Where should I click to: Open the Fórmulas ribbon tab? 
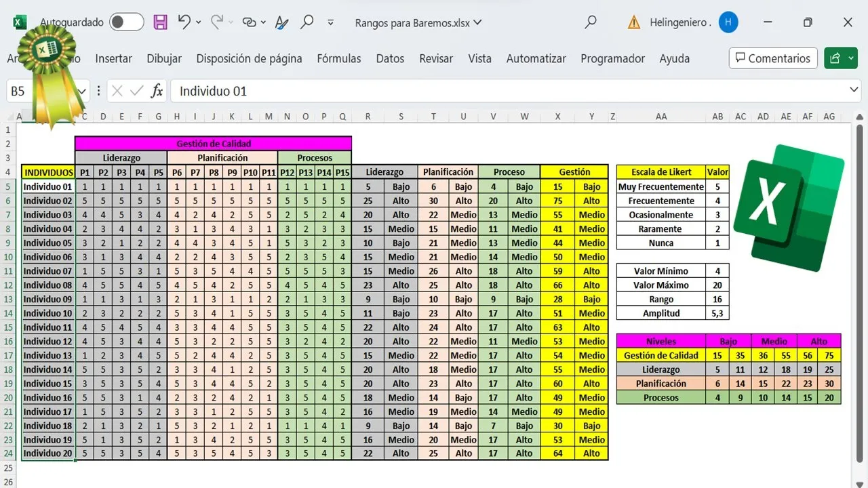[x=339, y=58]
